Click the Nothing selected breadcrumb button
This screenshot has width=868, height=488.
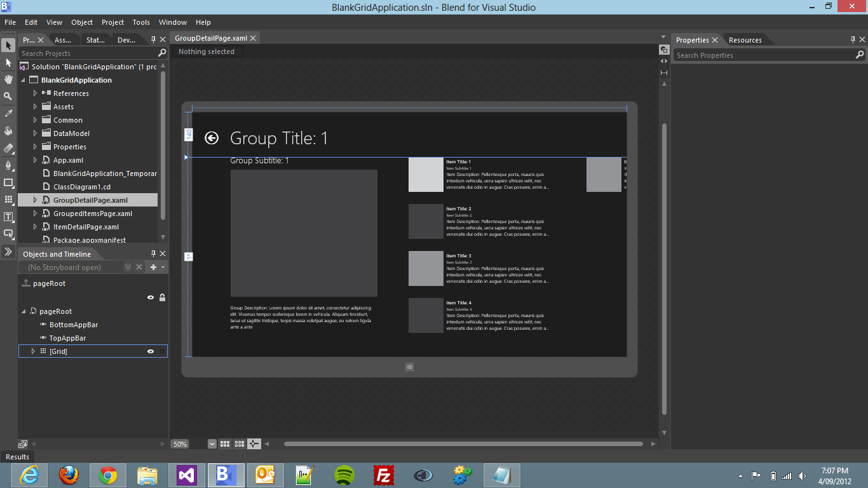pos(208,51)
